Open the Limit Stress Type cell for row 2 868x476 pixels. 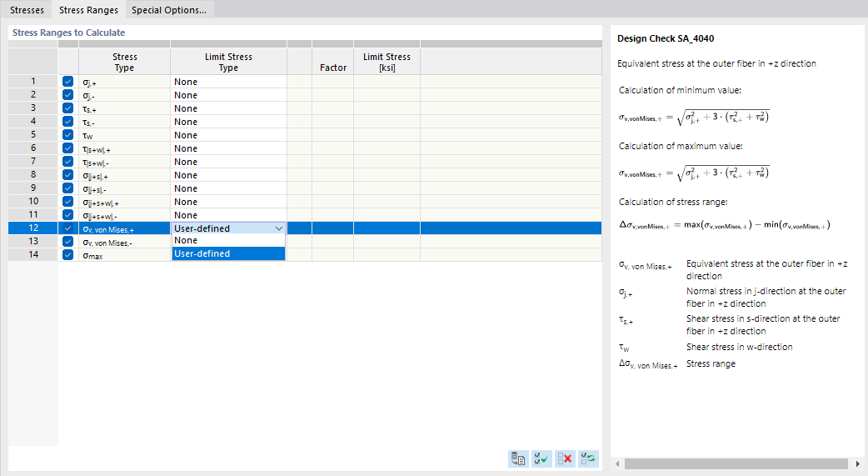[x=228, y=95]
